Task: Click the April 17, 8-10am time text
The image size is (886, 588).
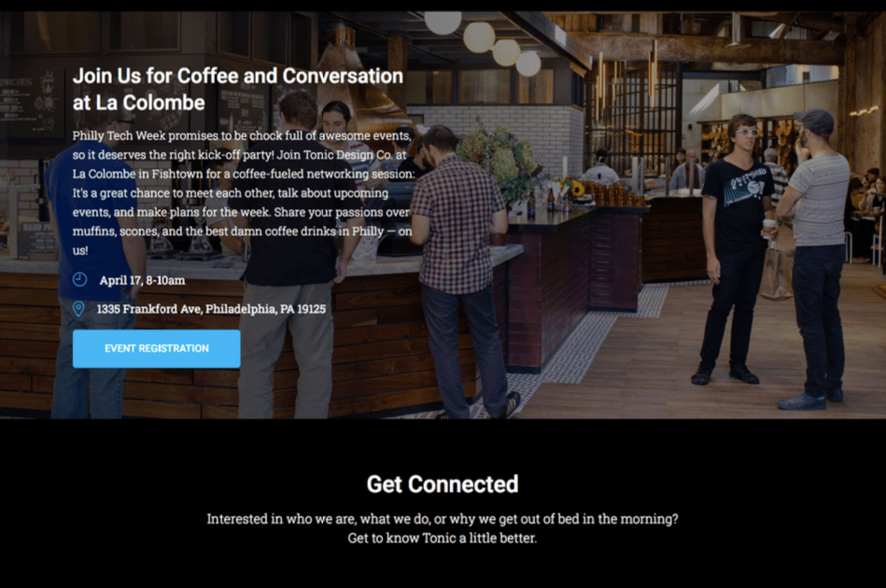Action: pyautogui.click(x=143, y=280)
